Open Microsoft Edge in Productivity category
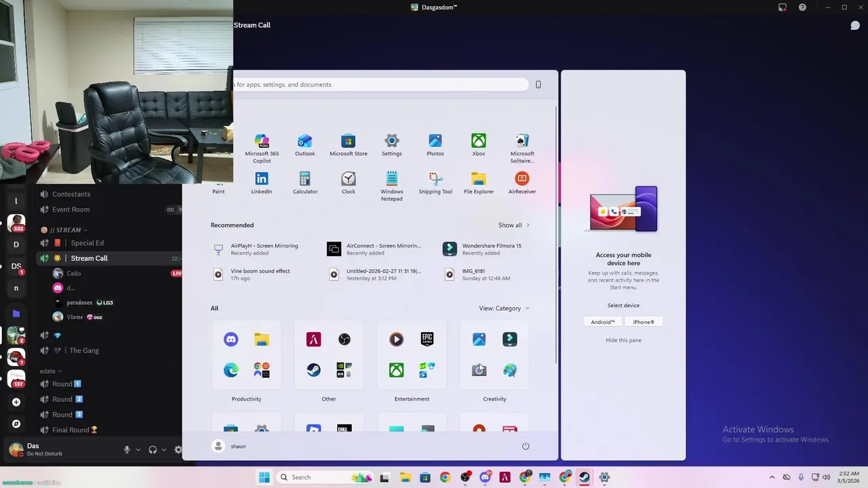Viewport: 868px width, 488px height. tap(231, 370)
